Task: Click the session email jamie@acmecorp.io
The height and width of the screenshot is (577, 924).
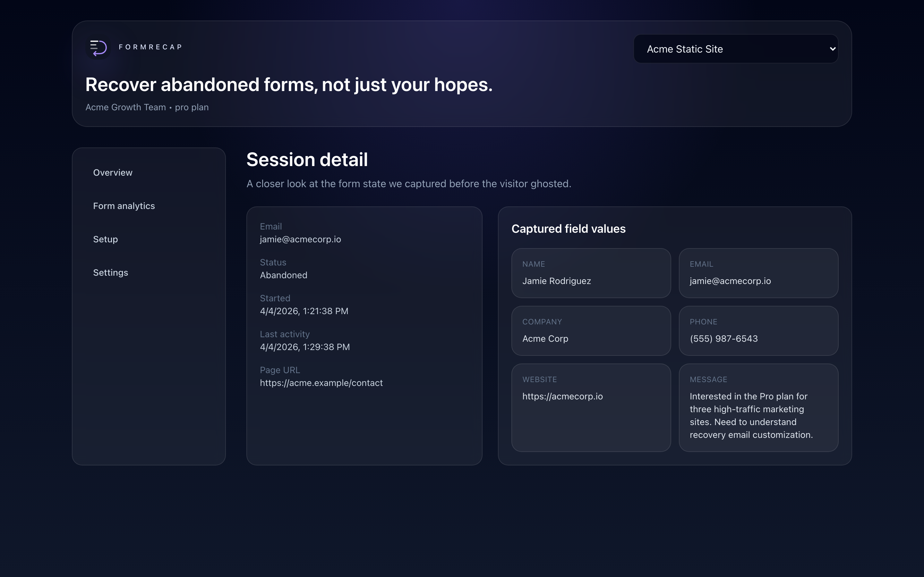Action: (x=300, y=239)
